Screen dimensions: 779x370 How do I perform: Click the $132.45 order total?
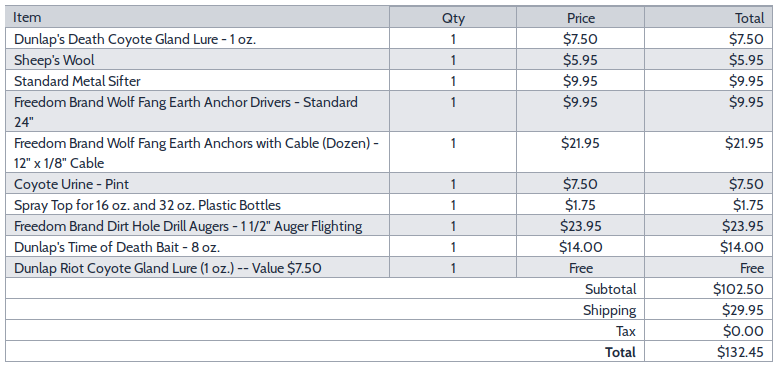point(740,353)
